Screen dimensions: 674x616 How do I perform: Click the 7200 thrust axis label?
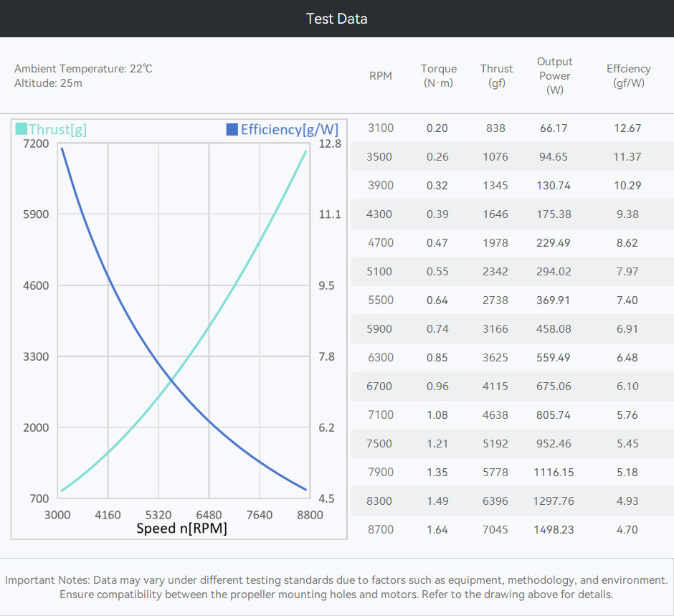click(36, 143)
